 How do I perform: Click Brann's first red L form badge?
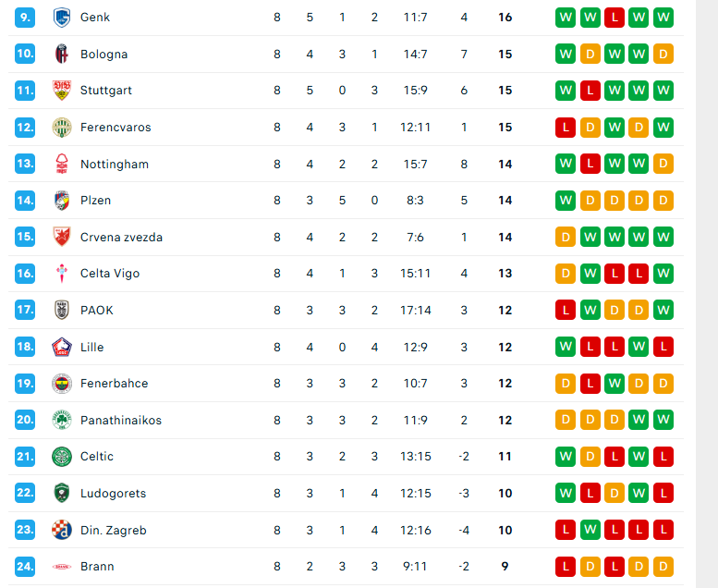566,566
